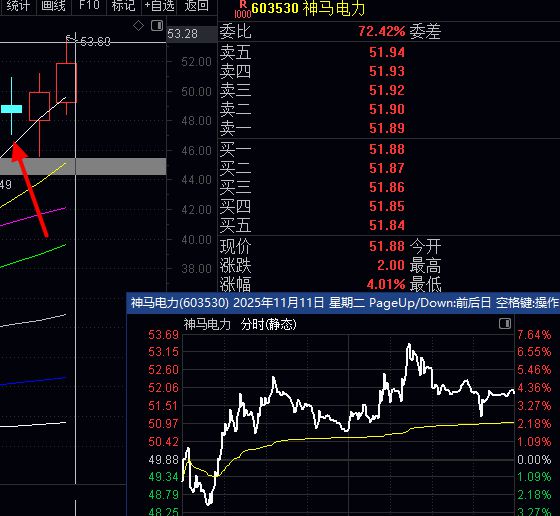Click the cyan candlestick on the chart

click(x=11, y=109)
